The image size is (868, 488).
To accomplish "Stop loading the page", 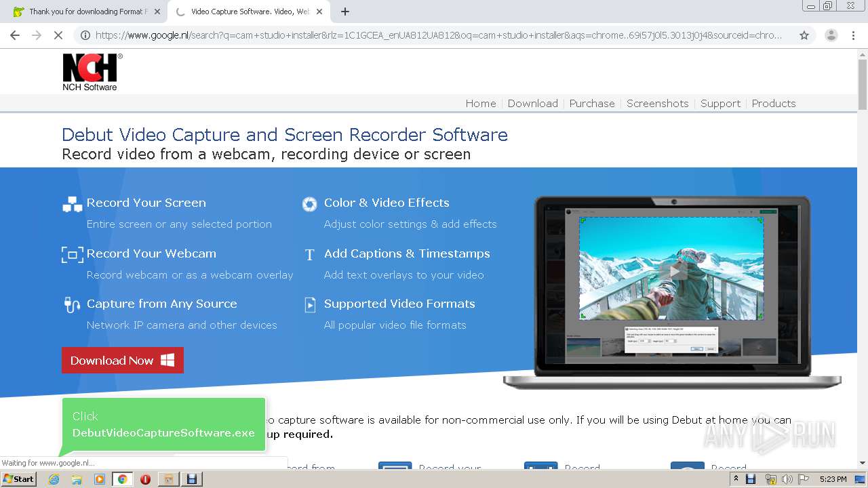I will pyautogui.click(x=58, y=35).
